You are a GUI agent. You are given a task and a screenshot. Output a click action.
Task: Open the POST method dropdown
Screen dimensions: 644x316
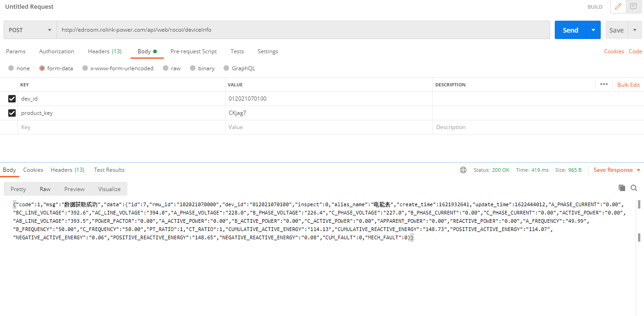point(30,30)
